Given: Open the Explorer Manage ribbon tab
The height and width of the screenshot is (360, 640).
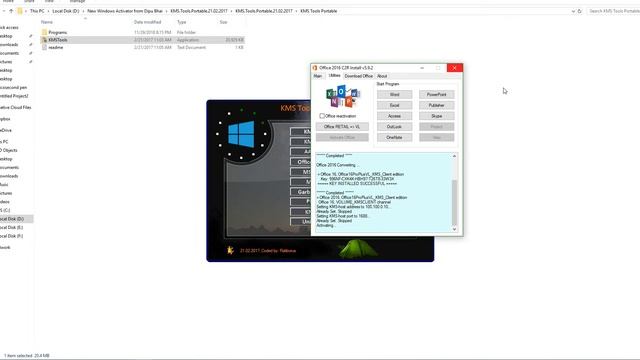Looking at the screenshot, I should pyautogui.click(x=77, y=1).
